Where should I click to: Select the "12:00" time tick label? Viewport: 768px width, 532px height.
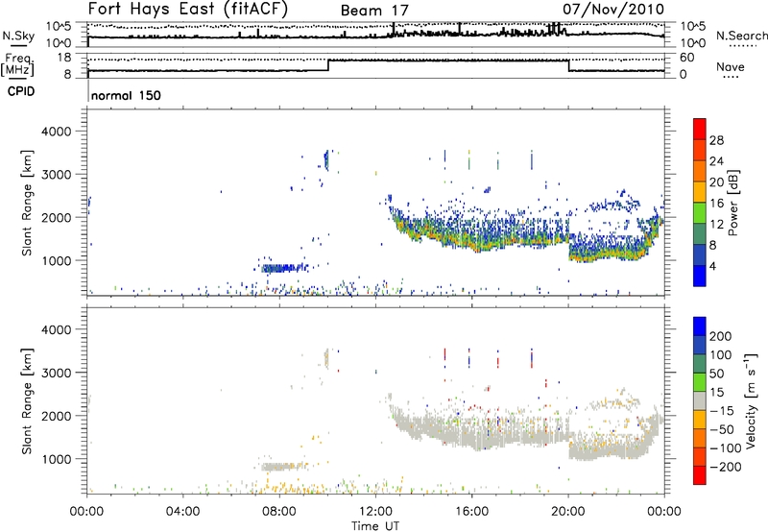(x=375, y=512)
